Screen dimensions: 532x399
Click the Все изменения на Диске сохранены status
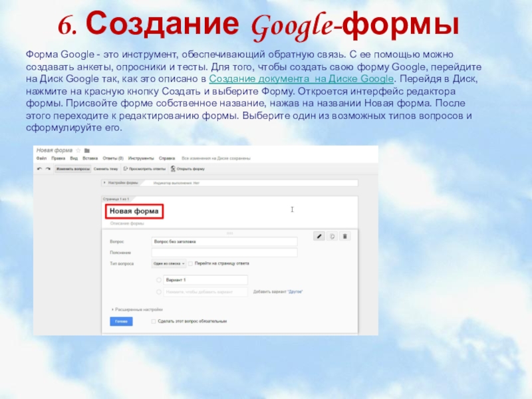coord(216,158)
